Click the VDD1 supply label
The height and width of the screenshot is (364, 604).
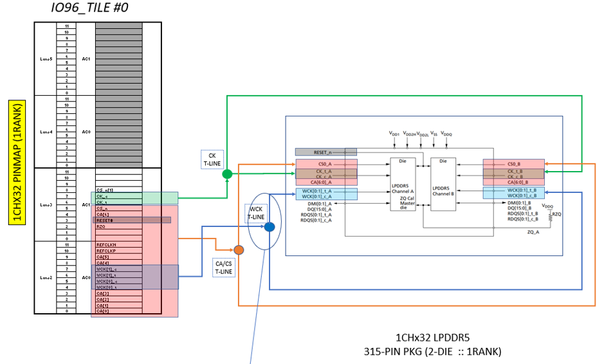point(394,133)
